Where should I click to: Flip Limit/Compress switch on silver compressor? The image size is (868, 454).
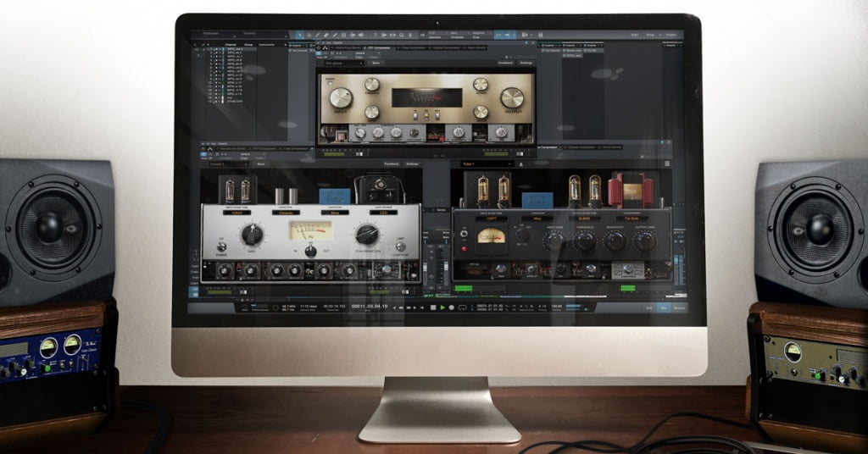pos(400,246)
